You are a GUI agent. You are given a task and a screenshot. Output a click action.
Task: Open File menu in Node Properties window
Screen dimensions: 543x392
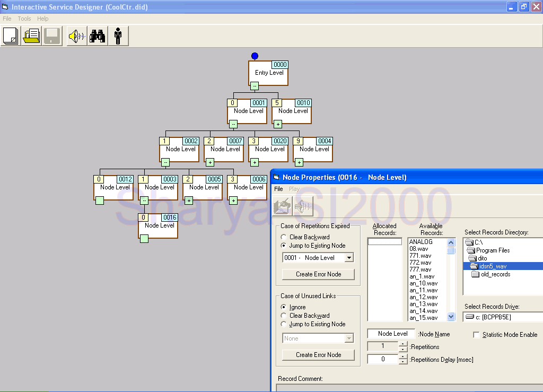pos(278,189)
